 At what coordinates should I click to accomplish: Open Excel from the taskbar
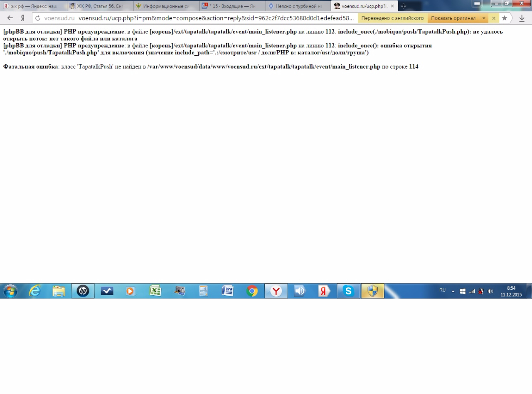(x=155, y=291)
